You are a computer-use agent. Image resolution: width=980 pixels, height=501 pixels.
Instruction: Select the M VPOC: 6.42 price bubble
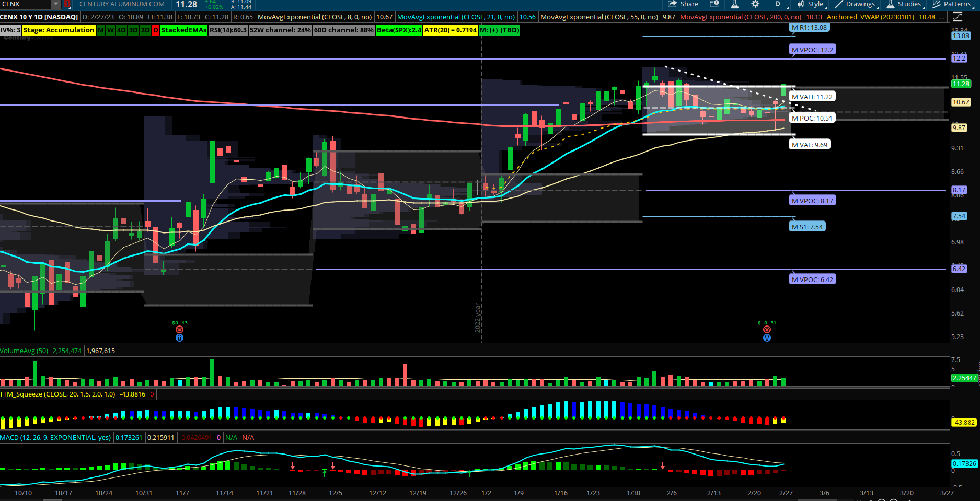813,279
